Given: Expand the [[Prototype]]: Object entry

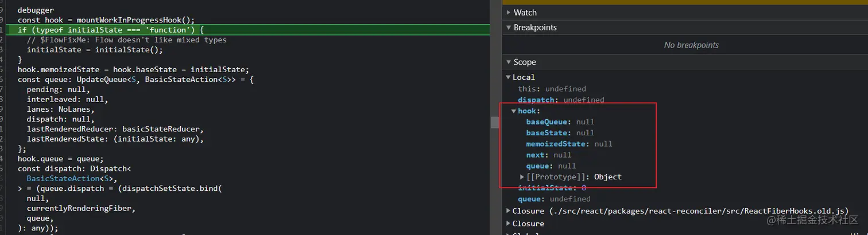Looking at the screenshot, I should [522, 177].
